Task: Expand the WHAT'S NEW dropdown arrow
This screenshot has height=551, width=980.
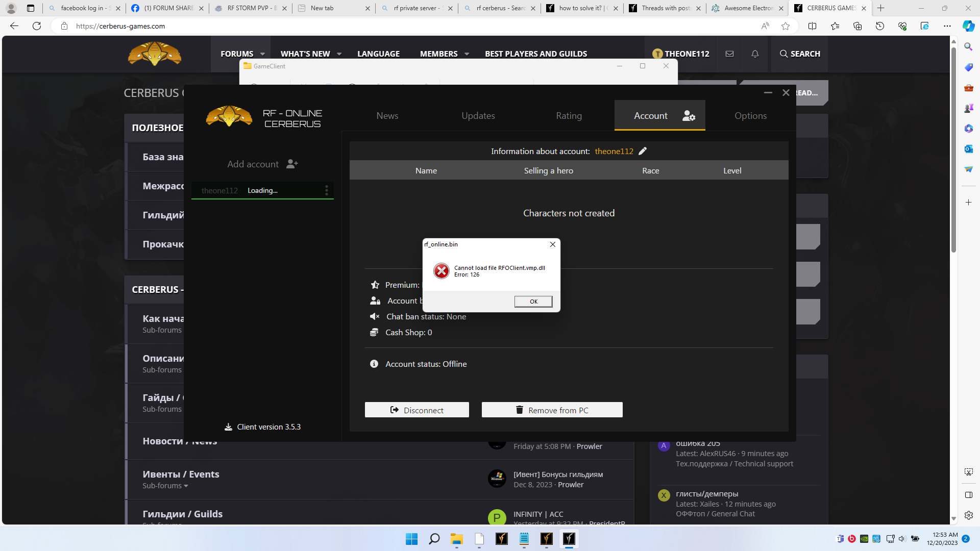Action: (339, 54)
